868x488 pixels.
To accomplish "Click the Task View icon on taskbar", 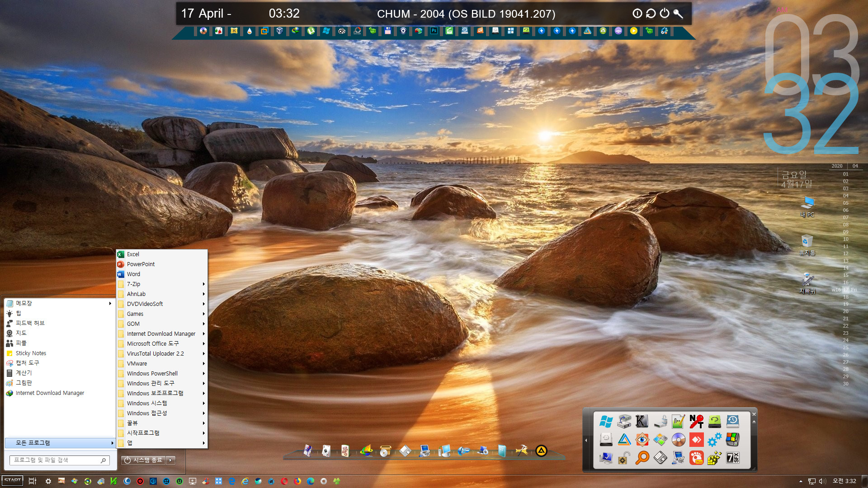I will [x=32, y=481].
